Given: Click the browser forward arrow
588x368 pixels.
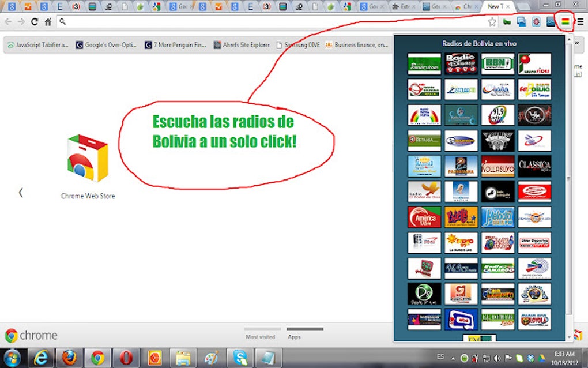Looking at the screenshot, I should tap(21, 22).
